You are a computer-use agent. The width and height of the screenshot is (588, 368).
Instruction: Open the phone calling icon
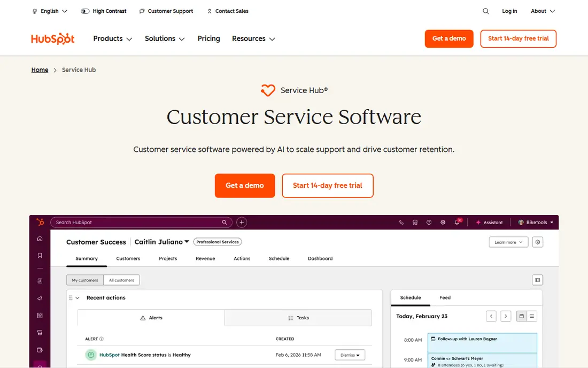tap(401, 223)
